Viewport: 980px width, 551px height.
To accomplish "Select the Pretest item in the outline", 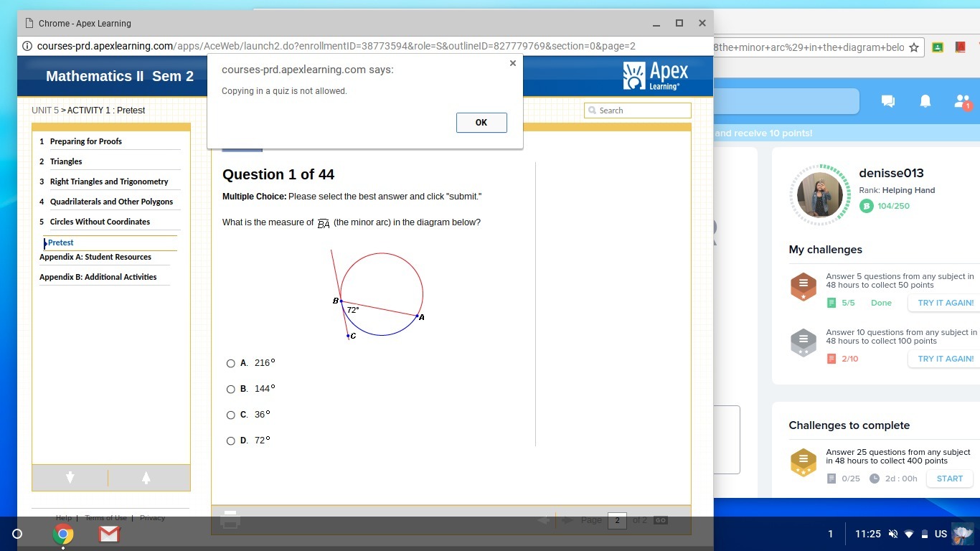I will point(61,242).
